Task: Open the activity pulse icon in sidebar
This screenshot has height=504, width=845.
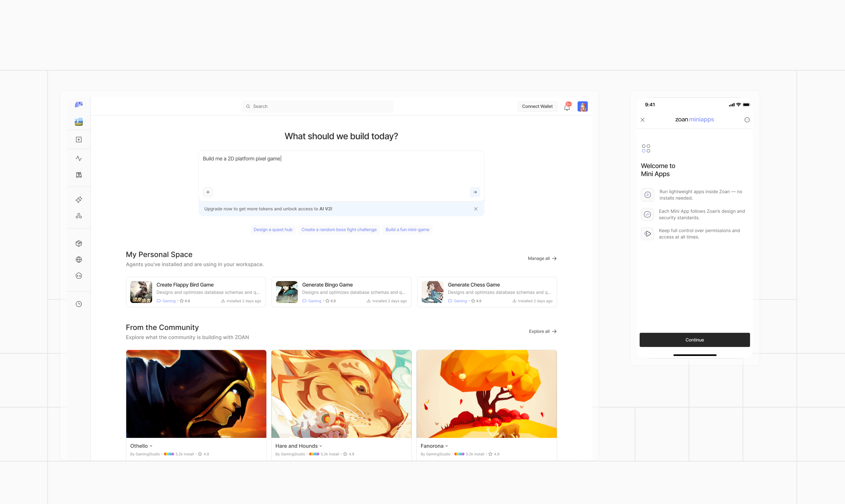Action: click(x=79, y=159)
